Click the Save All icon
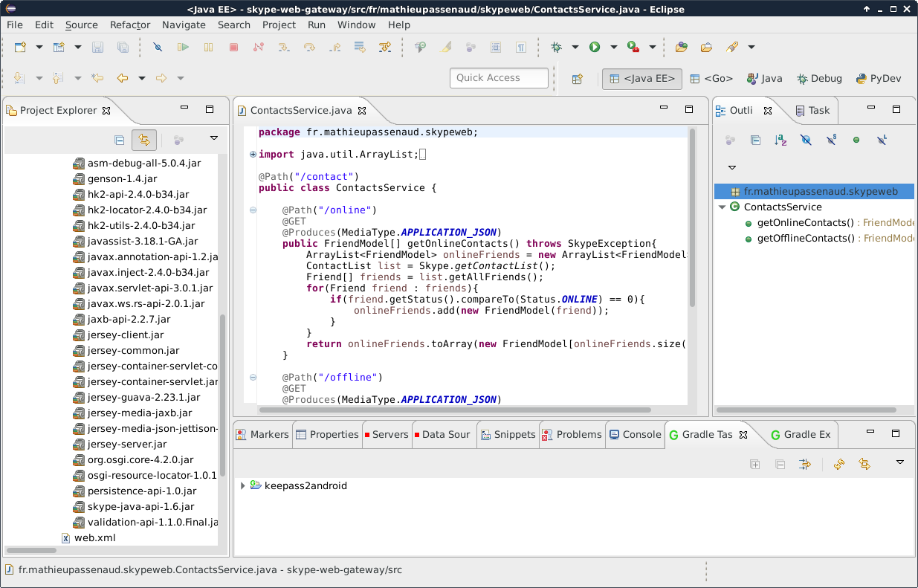Viewport: 918px width, 588px height. 123,47
